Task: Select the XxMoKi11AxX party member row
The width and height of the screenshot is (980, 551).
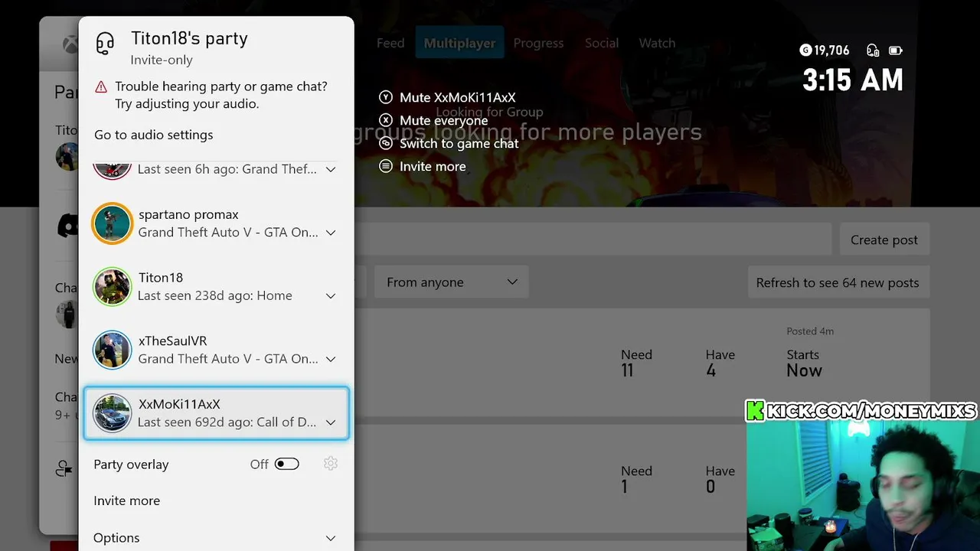Action: (216, 413)
